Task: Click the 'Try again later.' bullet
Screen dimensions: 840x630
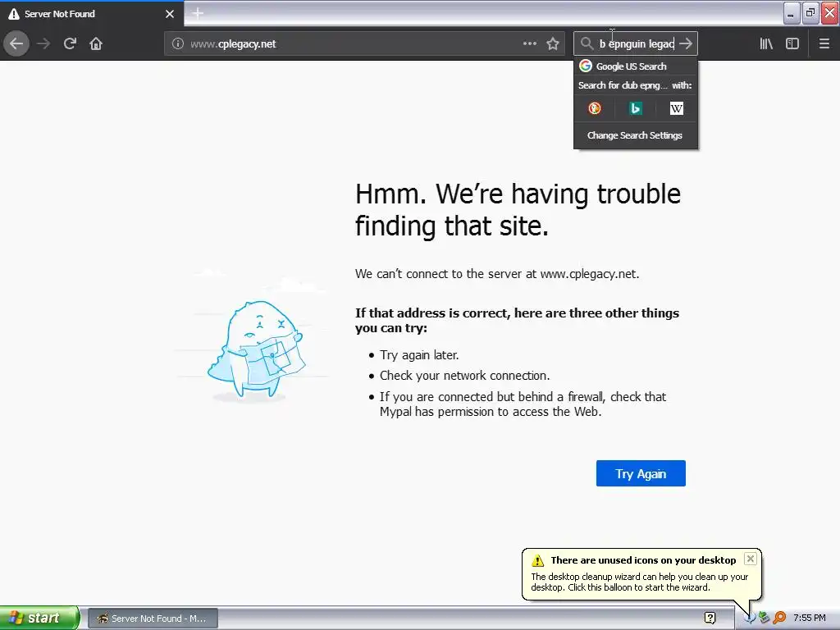Action: point(419,354)
